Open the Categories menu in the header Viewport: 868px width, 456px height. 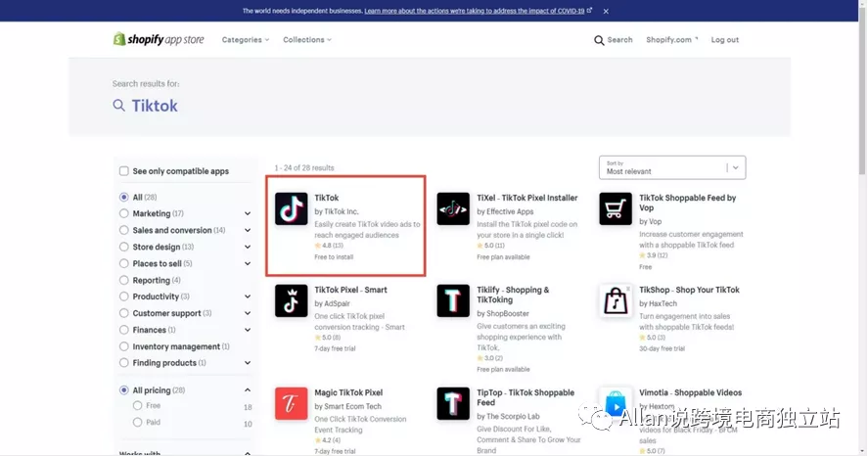(246, 40)
